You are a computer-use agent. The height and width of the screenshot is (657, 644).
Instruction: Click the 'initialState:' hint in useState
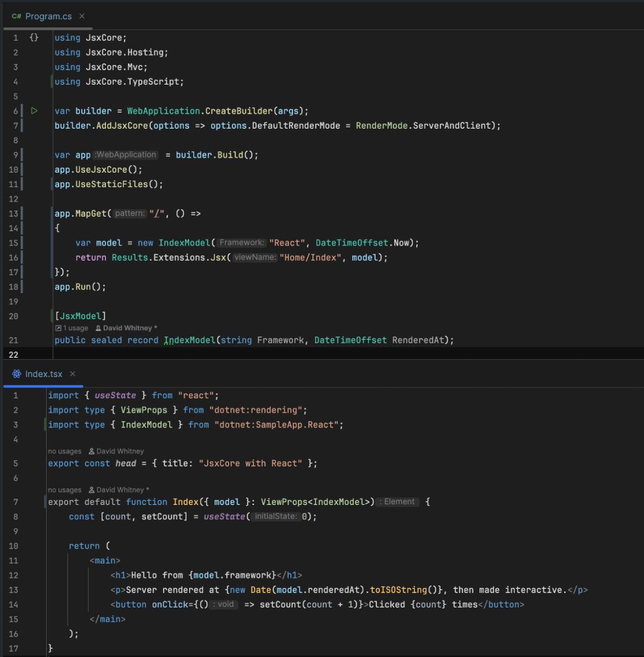(276, 516)
